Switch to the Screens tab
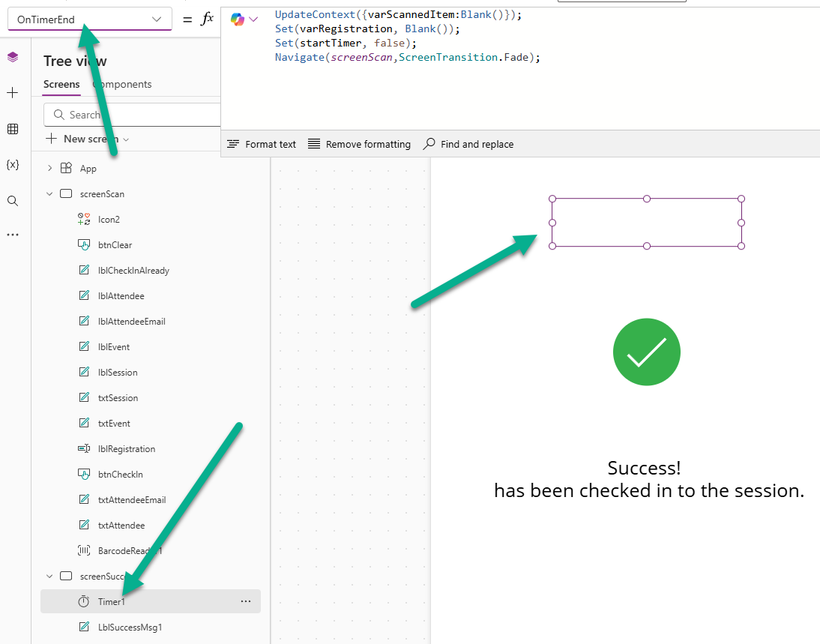820x644 pixels. pos(61,85)
